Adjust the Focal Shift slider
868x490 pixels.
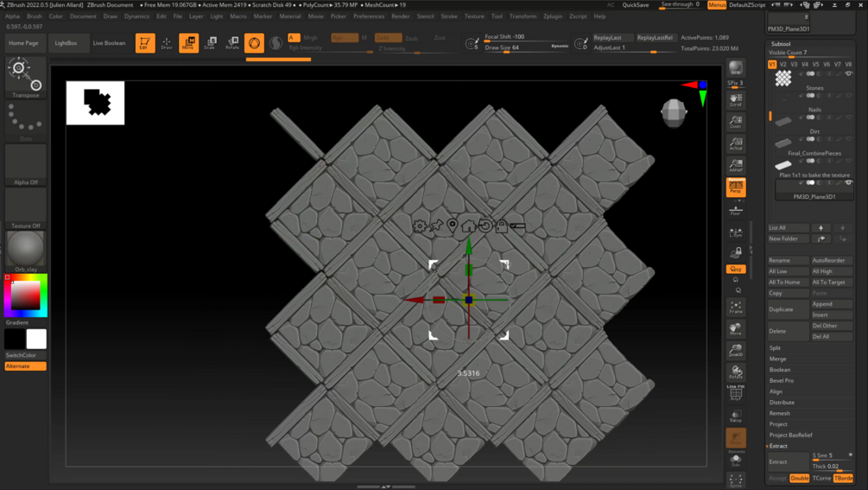click(527, 37)
